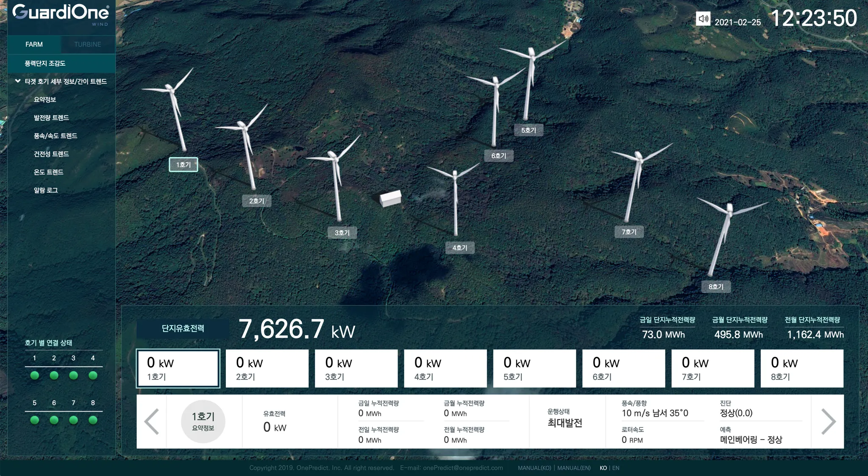Select the 4호기 power card

[x=445, y=368]
